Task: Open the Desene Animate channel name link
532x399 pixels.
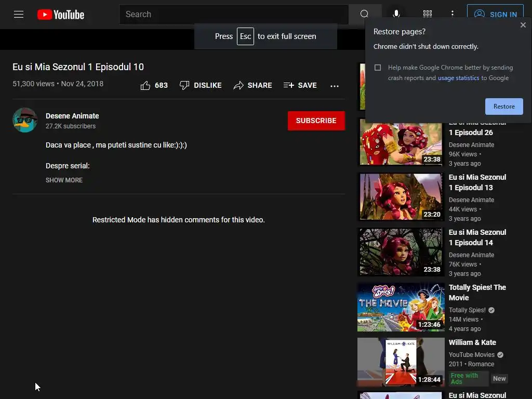Action: coord(72,116)
